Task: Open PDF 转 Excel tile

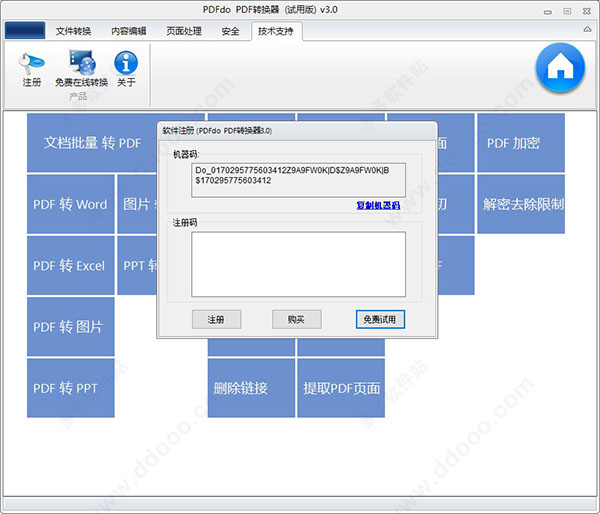Action: 71,265
